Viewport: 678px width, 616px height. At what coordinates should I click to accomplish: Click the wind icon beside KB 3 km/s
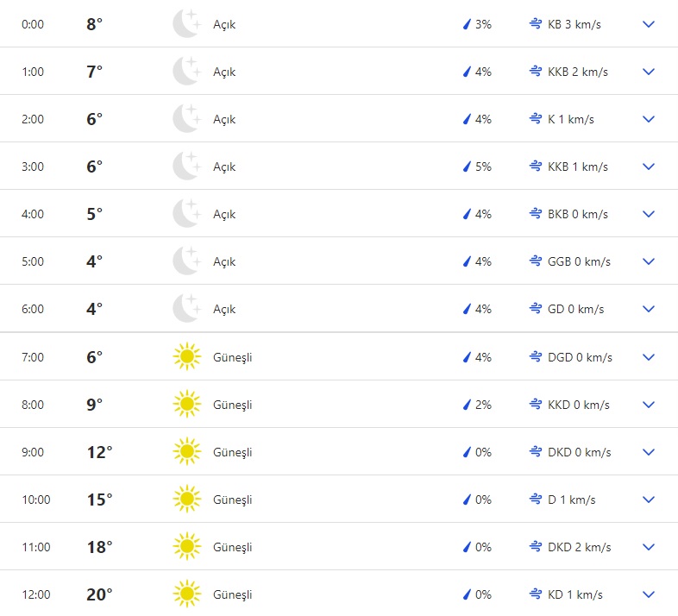[535, 24]
